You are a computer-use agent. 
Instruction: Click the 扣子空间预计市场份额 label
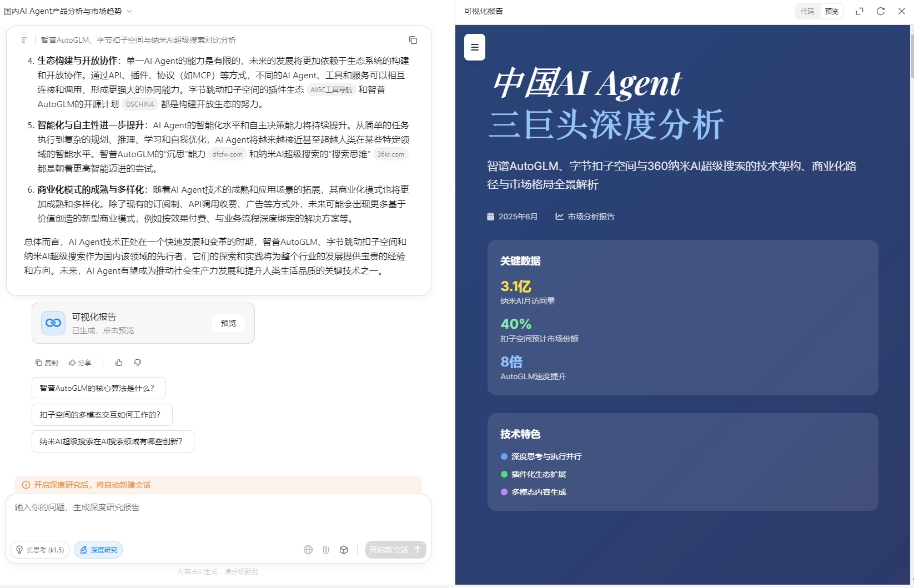539,339
